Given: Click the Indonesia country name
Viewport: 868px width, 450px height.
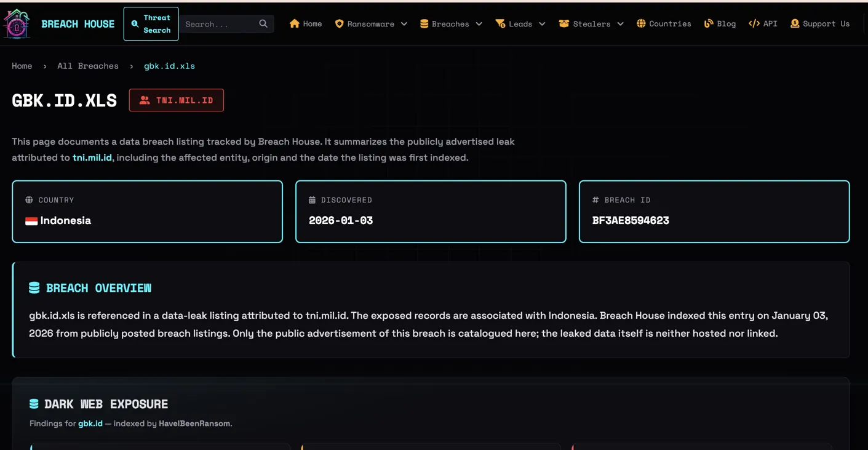Looking at the screenshot, I should click(66, 220).
